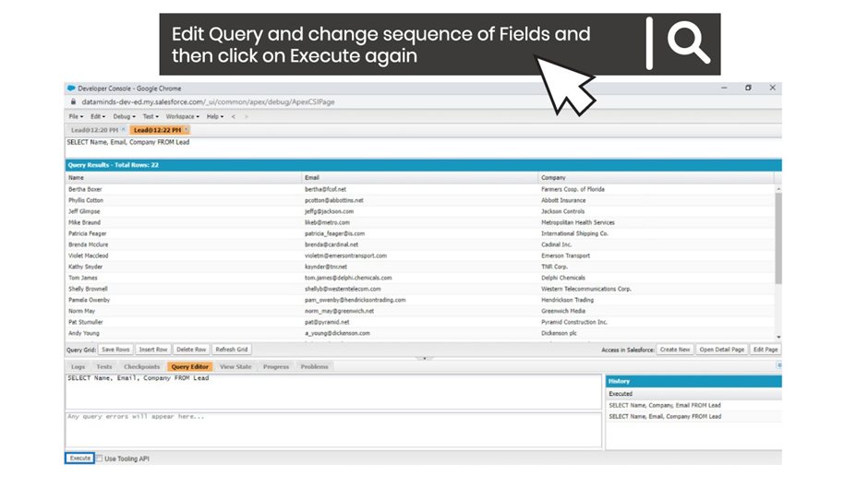868x488 pixels.
Task: Go forward with the right arrow
Action: click(247, 117)
